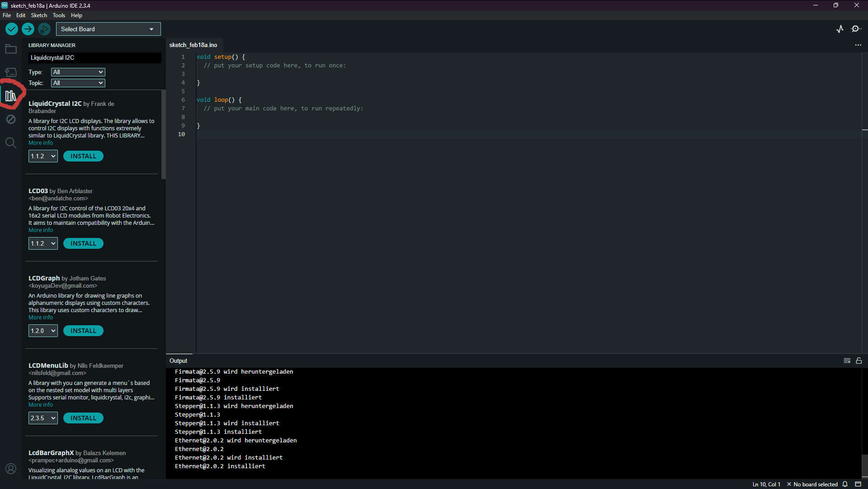Open More info for LCDMenuLib
This screenshot has height=489, width=868.
(41, 405)
